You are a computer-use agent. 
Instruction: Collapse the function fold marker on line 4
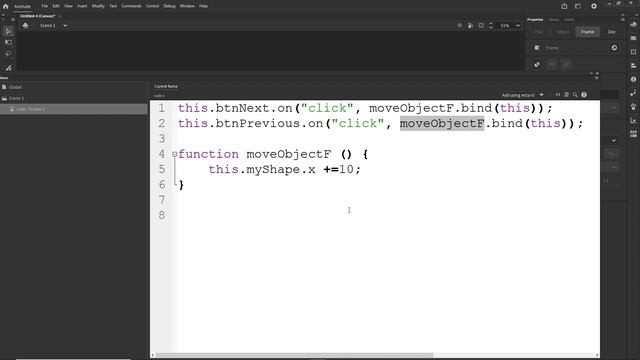point(174,154)
